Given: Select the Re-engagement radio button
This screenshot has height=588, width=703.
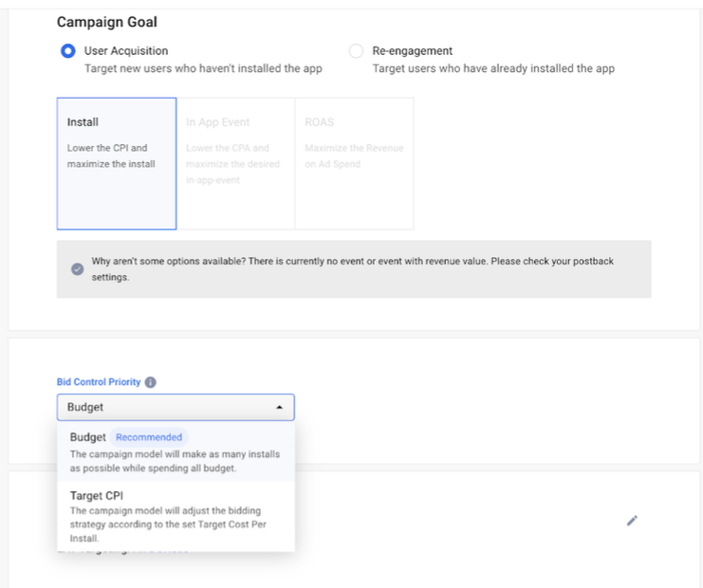Looking at the screenshot, I should point(356,51).
